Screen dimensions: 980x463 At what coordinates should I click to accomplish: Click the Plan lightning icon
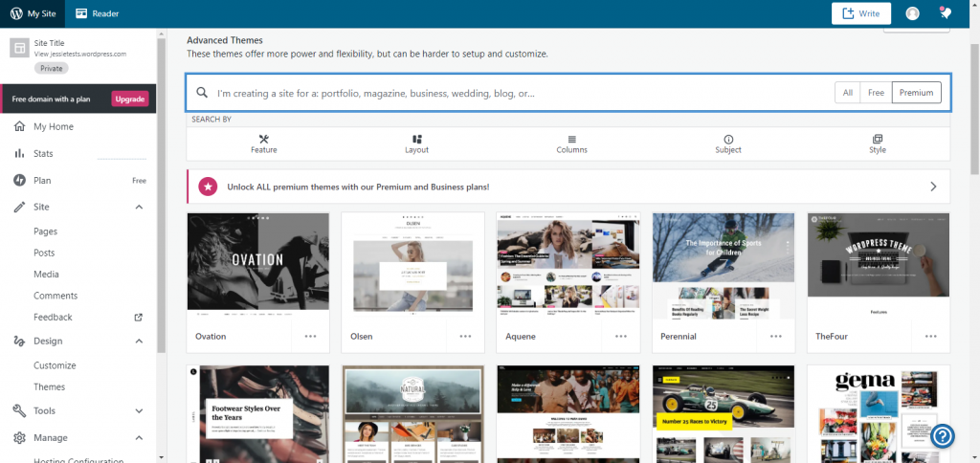point(19,181)
